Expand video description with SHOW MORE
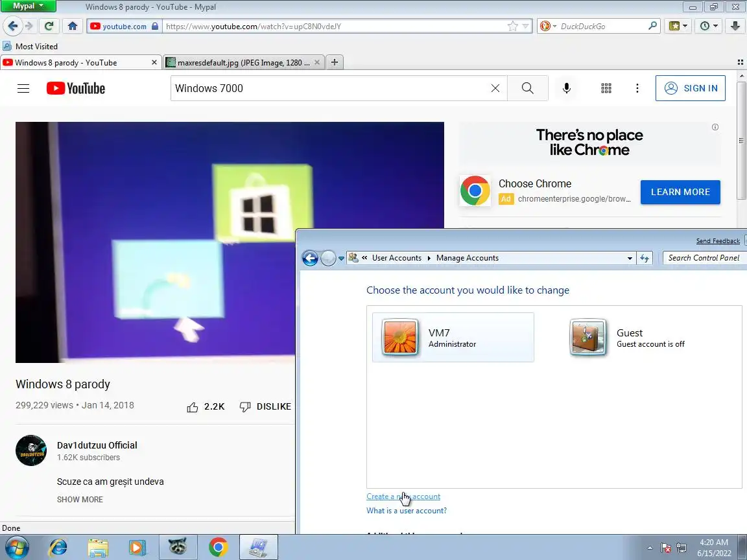This screenshot has height=560, width=747. (x=80, y=500)
